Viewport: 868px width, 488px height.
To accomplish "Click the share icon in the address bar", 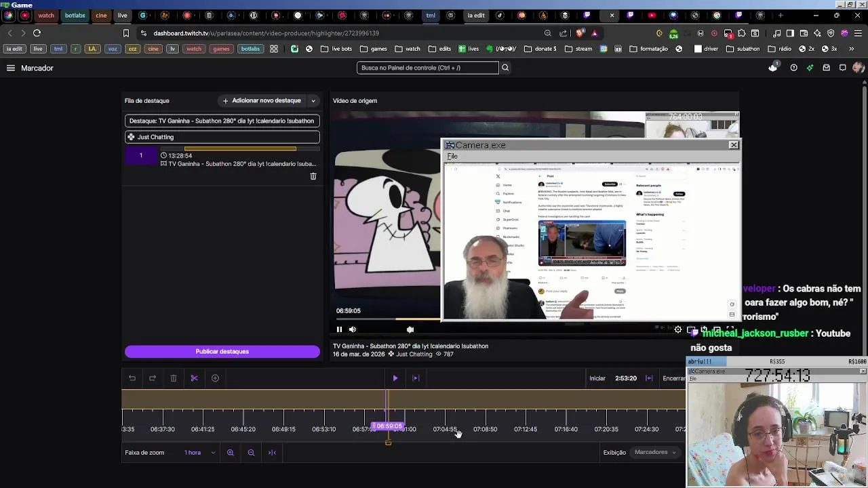I will click(x=564, y=33).
